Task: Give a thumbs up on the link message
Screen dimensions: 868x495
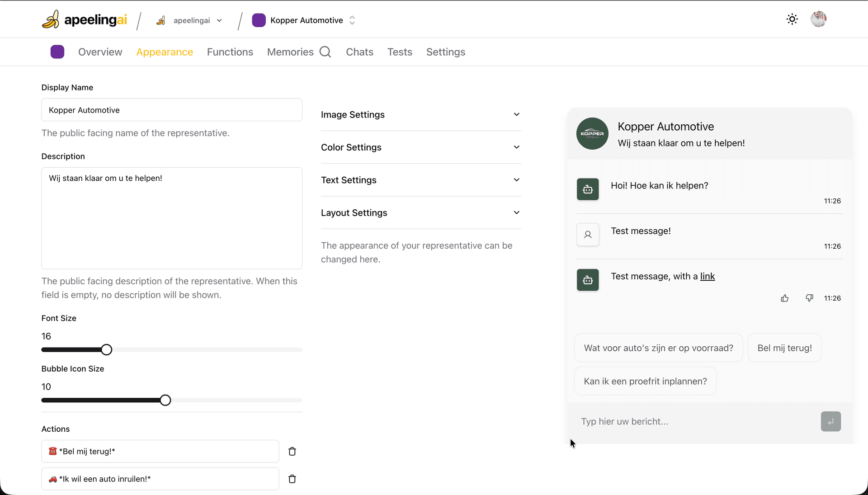Action: [x=784, y=298]
